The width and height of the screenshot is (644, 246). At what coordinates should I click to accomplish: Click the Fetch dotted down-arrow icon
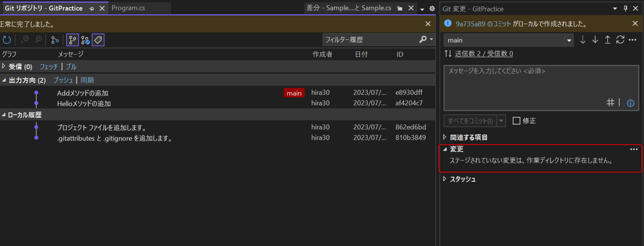[x=582, y=40]
